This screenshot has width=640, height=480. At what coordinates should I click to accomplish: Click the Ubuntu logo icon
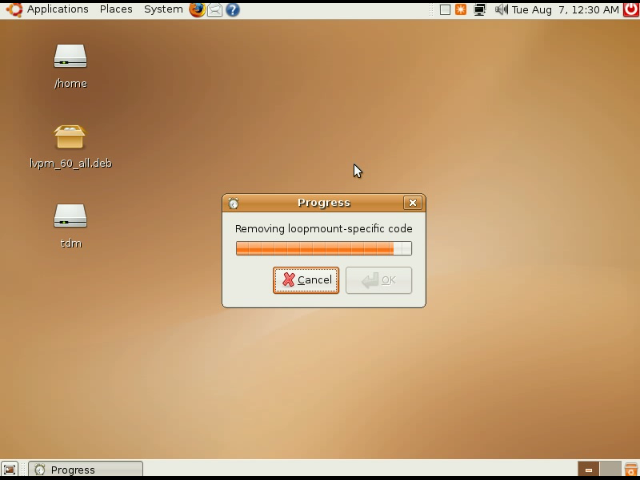[x=14, y=9]
